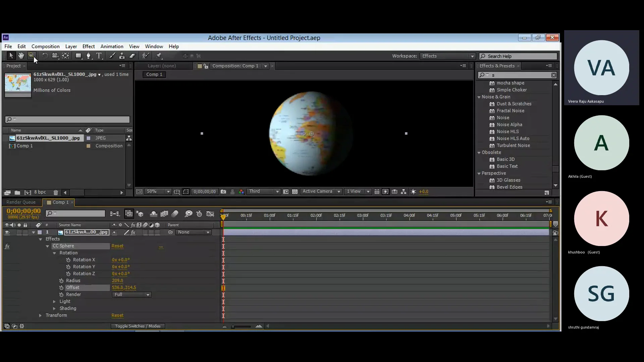Toggle the CC Sphere fx switch
The height and width of the screenshot is (362, 644).
point(7,246)
